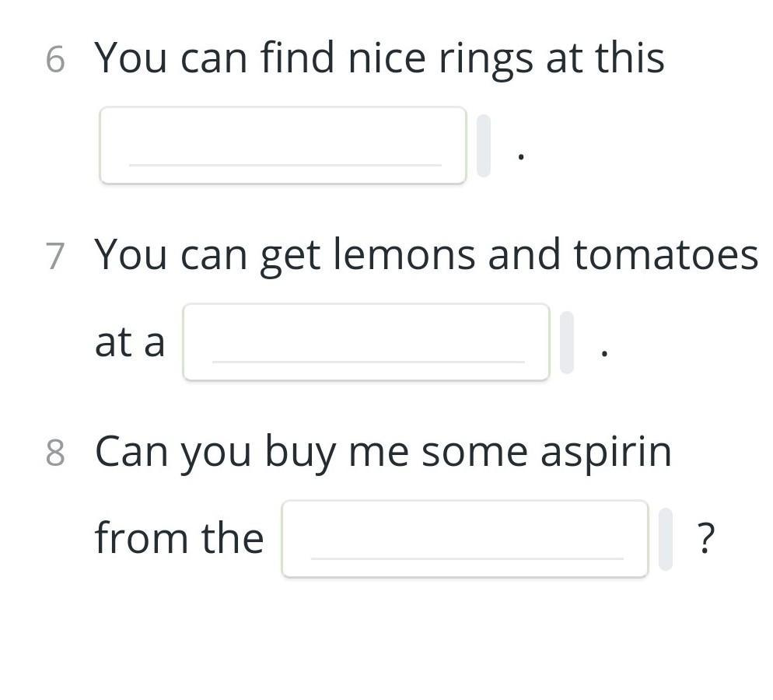773x700 pixels.
Task: Click the sentence "Can you buy me some aspirin"
Action: (383, 453)
